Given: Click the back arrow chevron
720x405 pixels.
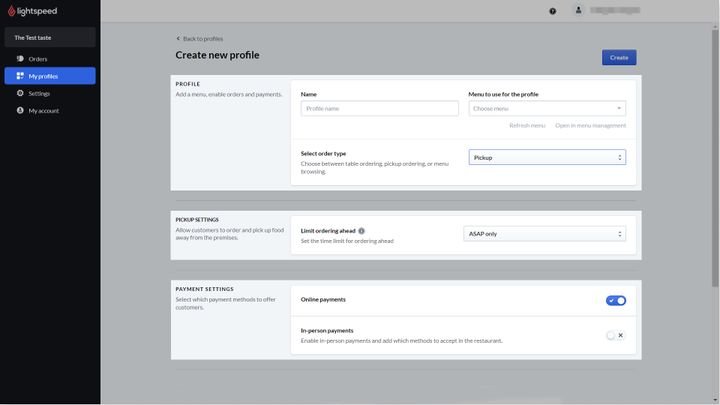Looking at the screenshot, I should (178, 39).
